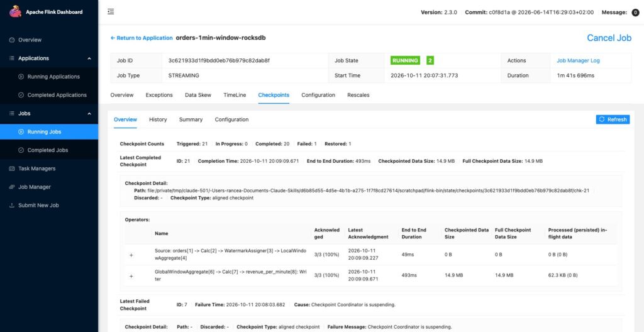Open Job Manager in sidebar

pyautogui.click(x=35, y=187)
